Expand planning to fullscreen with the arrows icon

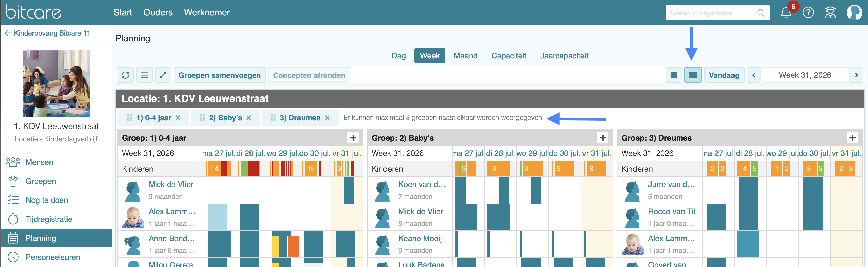tap(163, 75)
